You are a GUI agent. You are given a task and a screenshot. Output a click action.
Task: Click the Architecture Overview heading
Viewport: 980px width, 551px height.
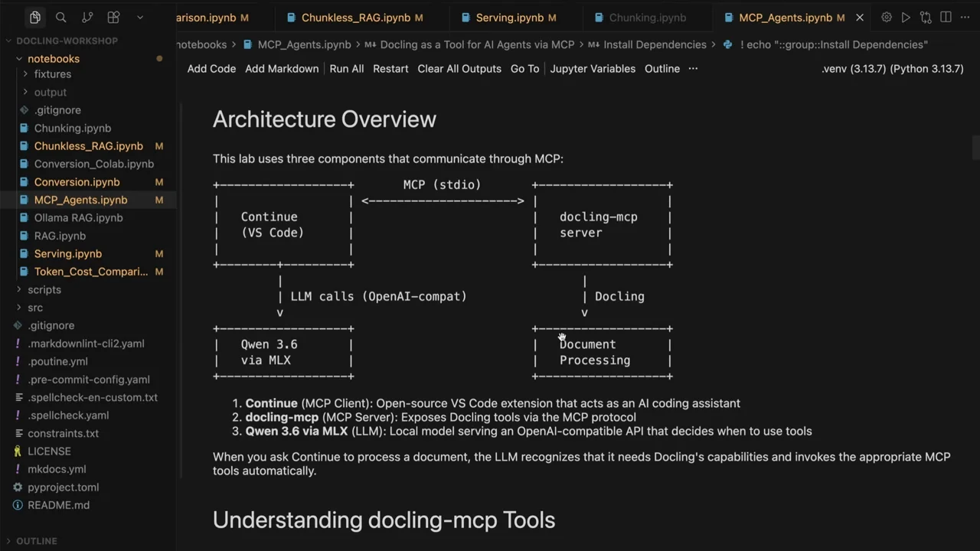coord(325,119)
